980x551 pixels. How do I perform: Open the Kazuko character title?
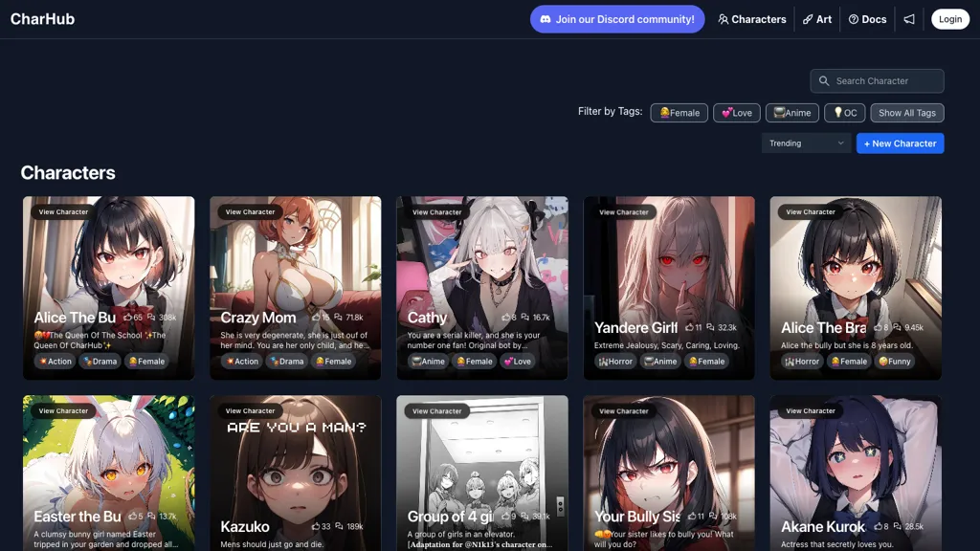[x=245, y=527]
